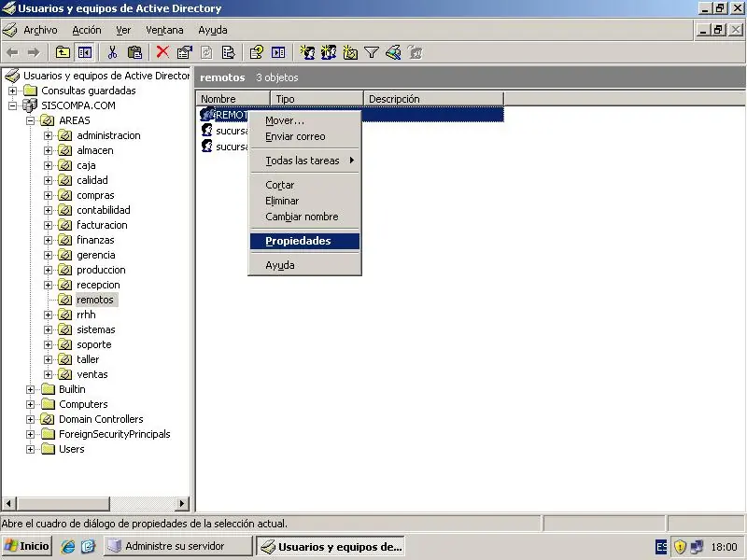
Task: Click the Find objects toolbar icon
Action: (x=393, y=52)
